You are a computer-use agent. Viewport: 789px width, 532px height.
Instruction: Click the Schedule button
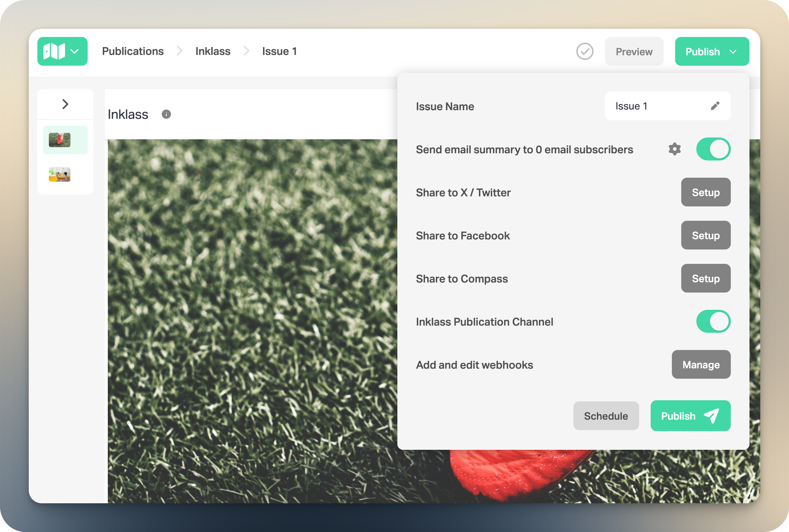606,416
